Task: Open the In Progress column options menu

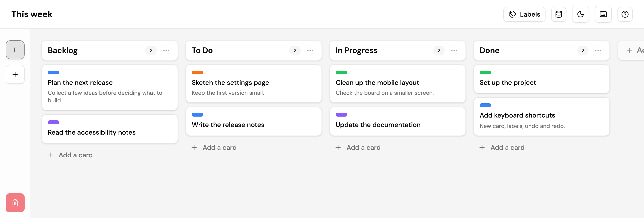Action: pyautogui.click(x=454, y=50)
